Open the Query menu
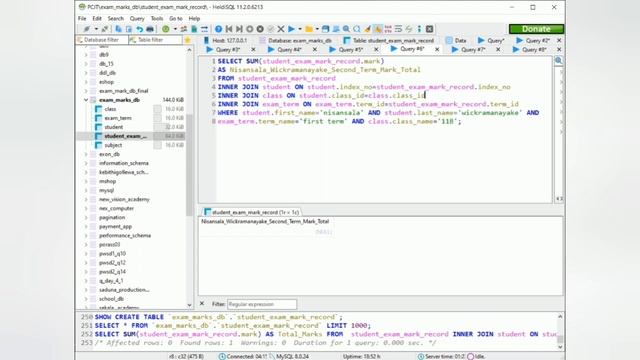This screenshot has height=360, width=640. pos(137,18)
